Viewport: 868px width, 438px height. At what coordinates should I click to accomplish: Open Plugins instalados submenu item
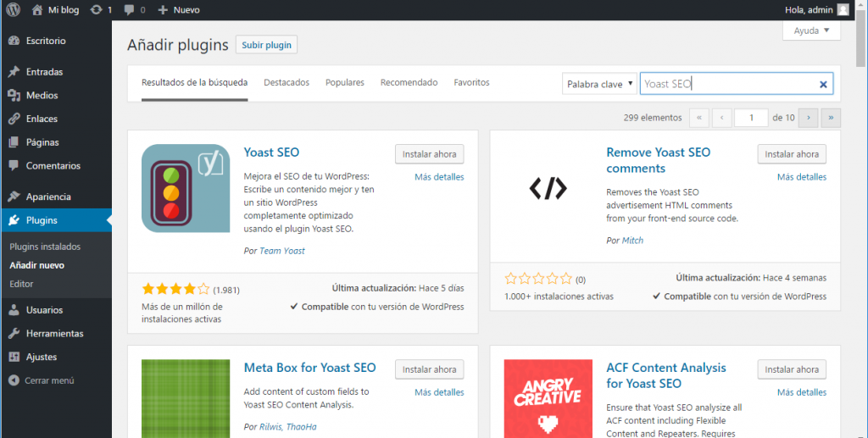pos(45,247)
